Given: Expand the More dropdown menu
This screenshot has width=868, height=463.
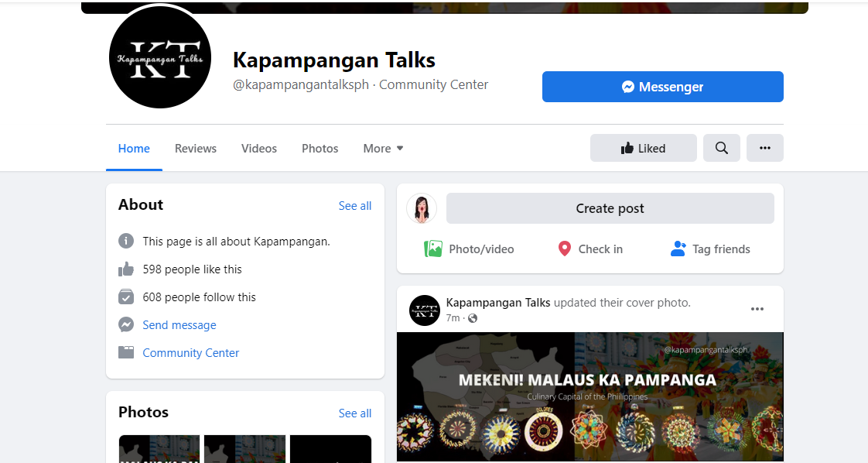Looking at the screenshot, I should pyautogui.click(x=383, y=149).
